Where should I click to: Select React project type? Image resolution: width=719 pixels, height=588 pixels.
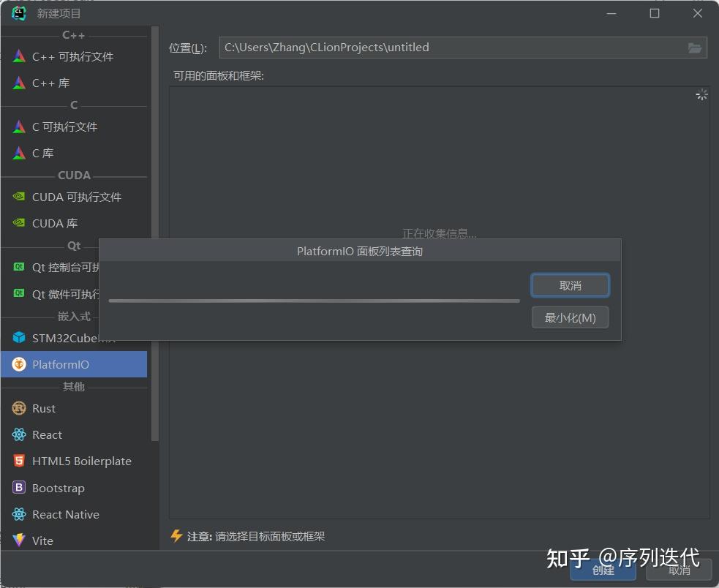[74, 434]
